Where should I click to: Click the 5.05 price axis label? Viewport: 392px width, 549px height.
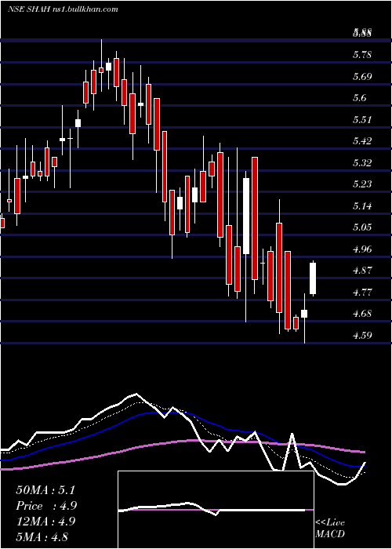[362, 227]
